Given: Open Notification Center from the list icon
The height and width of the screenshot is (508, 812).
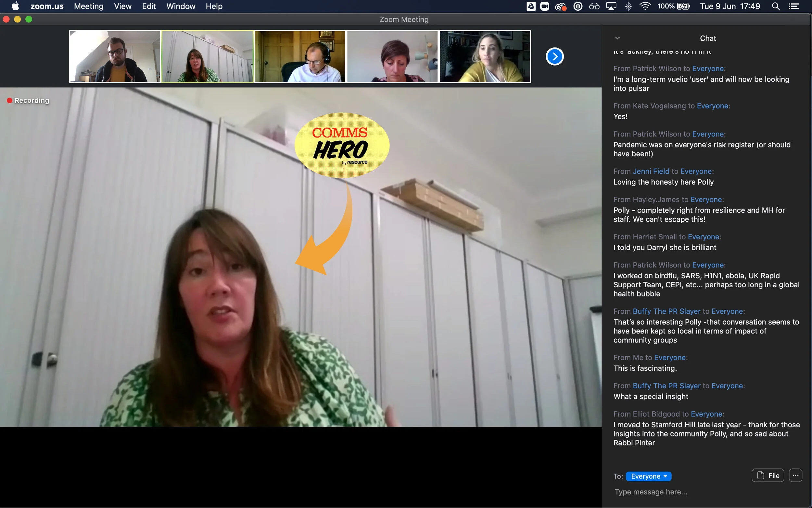Looking at the screenshot, I should tap(794, 6).
